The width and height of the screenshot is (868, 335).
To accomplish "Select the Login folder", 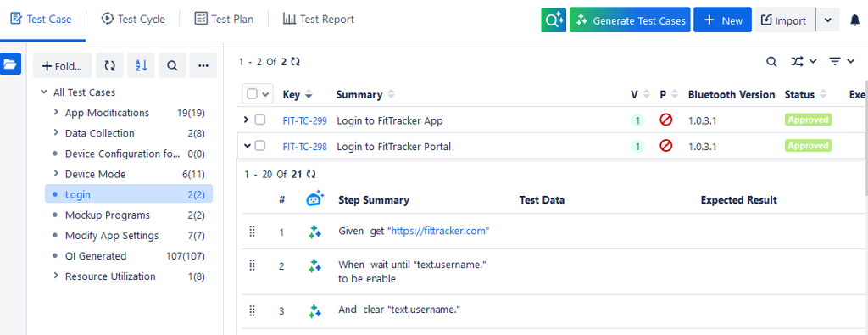I will [x=129, y=194].
